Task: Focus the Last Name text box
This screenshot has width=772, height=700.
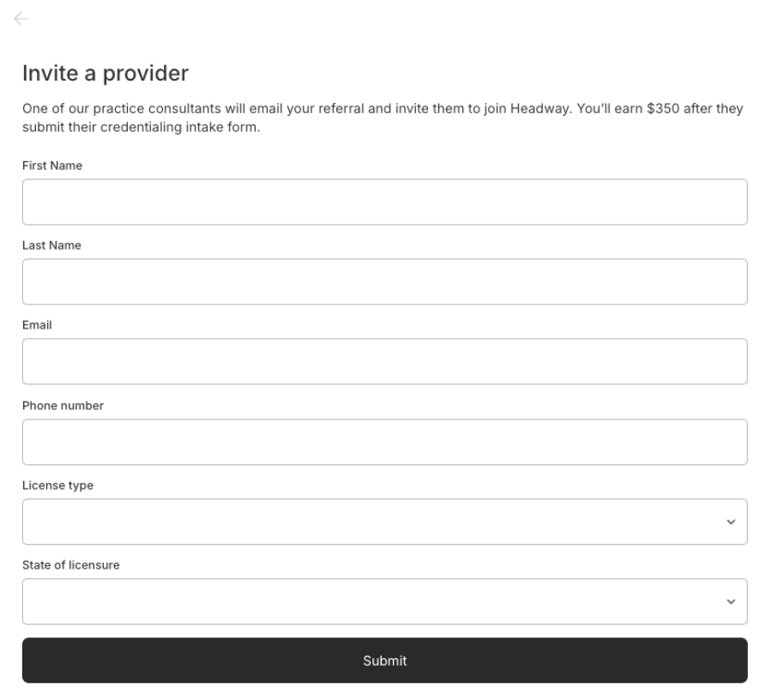Action: [384, 282]
